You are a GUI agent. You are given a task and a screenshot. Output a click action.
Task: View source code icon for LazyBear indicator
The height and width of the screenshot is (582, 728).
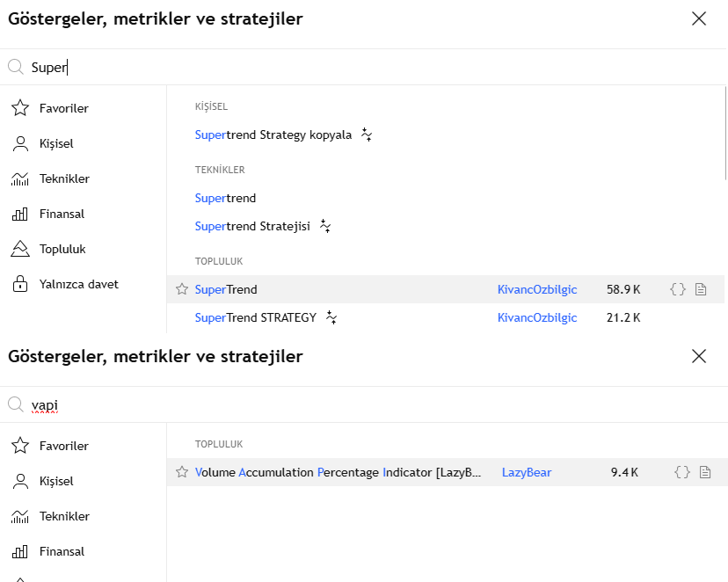(682, 472)
